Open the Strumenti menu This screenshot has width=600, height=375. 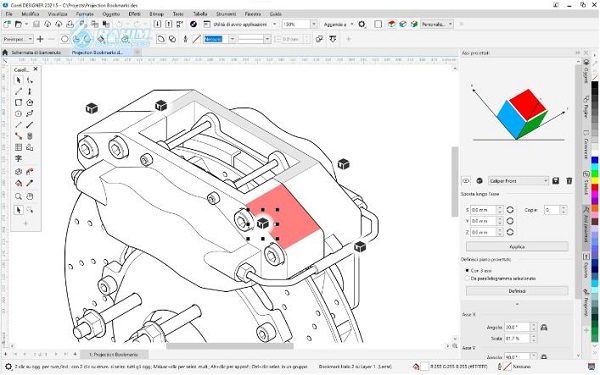[x=226, y=14]
